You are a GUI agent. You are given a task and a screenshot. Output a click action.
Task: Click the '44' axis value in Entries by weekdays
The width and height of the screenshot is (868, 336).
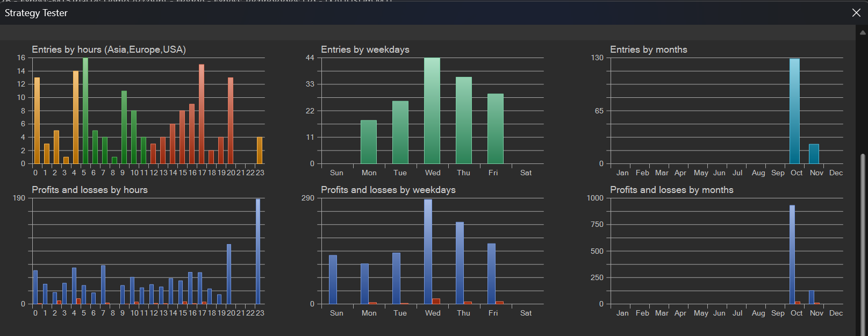click(310, 58)
